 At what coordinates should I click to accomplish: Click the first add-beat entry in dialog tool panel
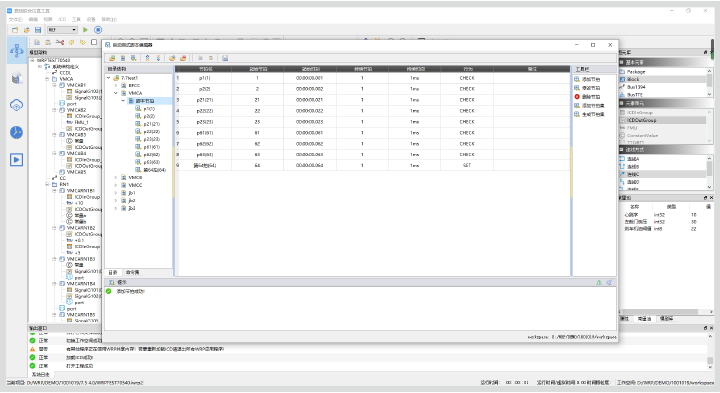(587, 79)
